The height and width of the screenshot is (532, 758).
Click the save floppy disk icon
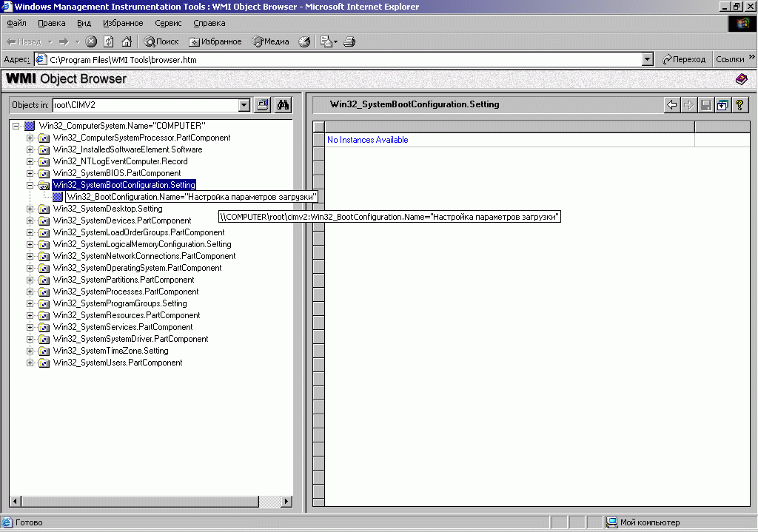point(705,105)
